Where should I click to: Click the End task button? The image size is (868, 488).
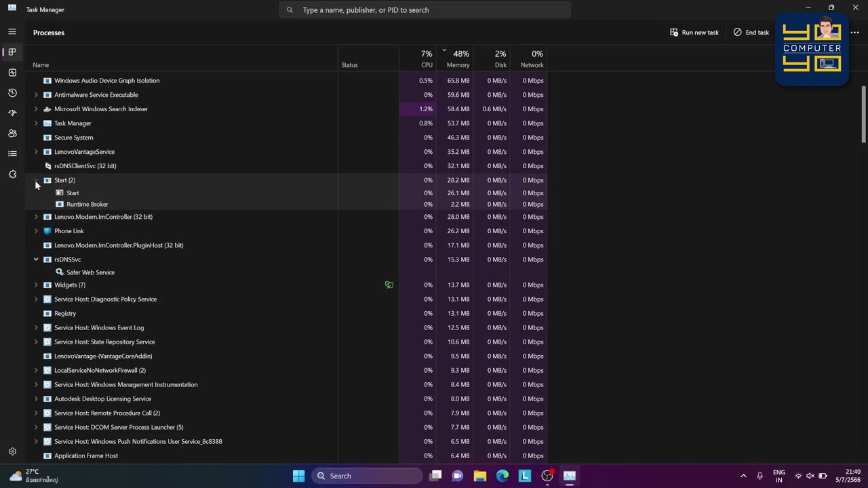tap(751, 33)
